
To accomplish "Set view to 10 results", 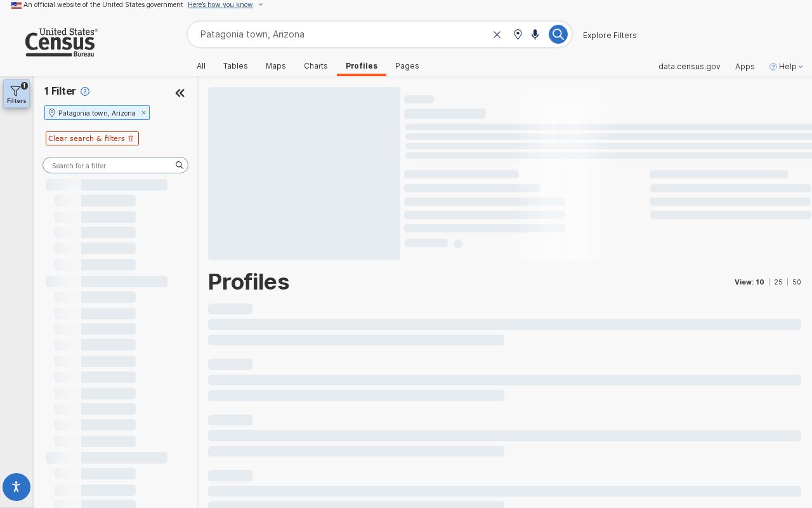I will click(x=760, y=282).
